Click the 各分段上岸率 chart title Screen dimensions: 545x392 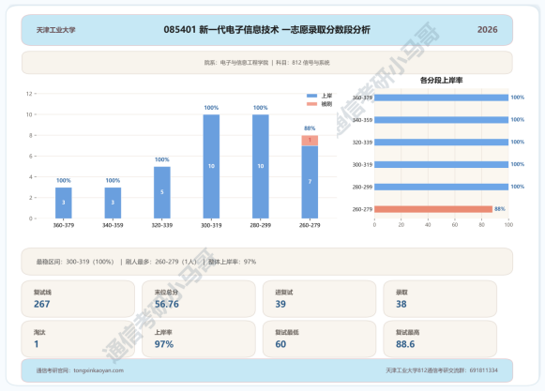point(441,81)
